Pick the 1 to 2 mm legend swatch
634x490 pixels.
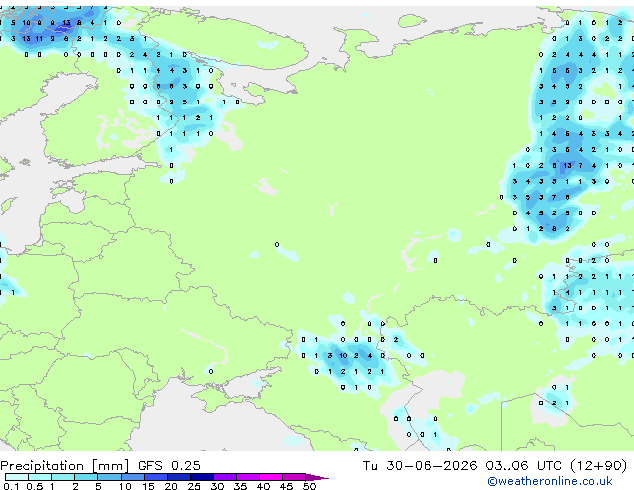pyautogui.click(x=63, y=477)
